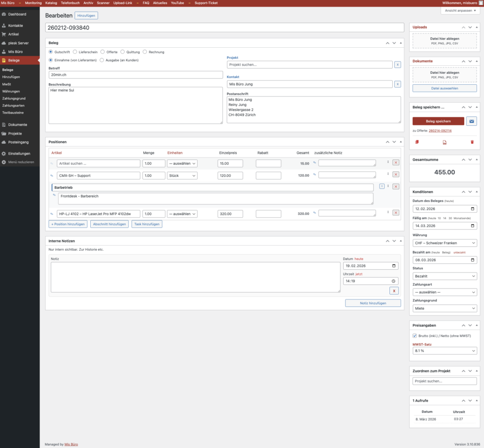Clear the Kontakt field with X button
The width and height of the screenshot is (484, 448).
point(398,84)
